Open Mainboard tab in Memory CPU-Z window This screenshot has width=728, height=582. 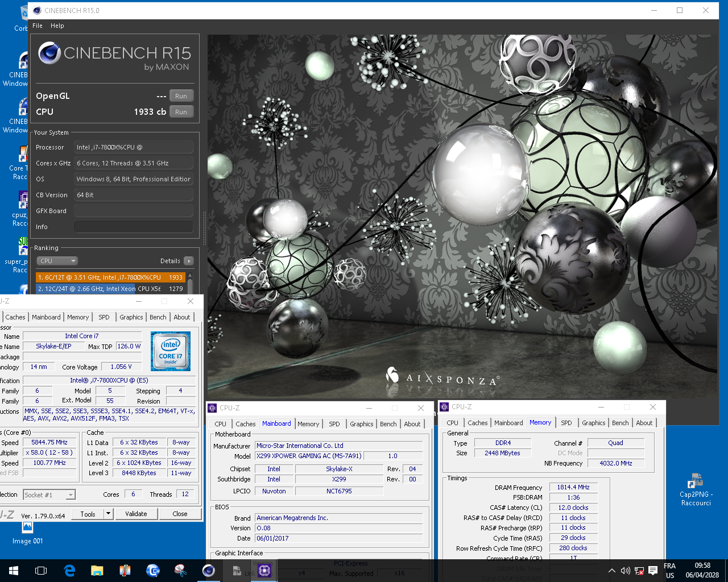[x=508, y=423]
